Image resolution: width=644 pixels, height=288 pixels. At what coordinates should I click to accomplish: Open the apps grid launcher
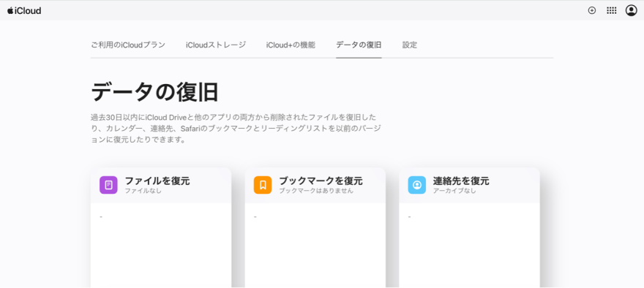click(x=612, y=11)
